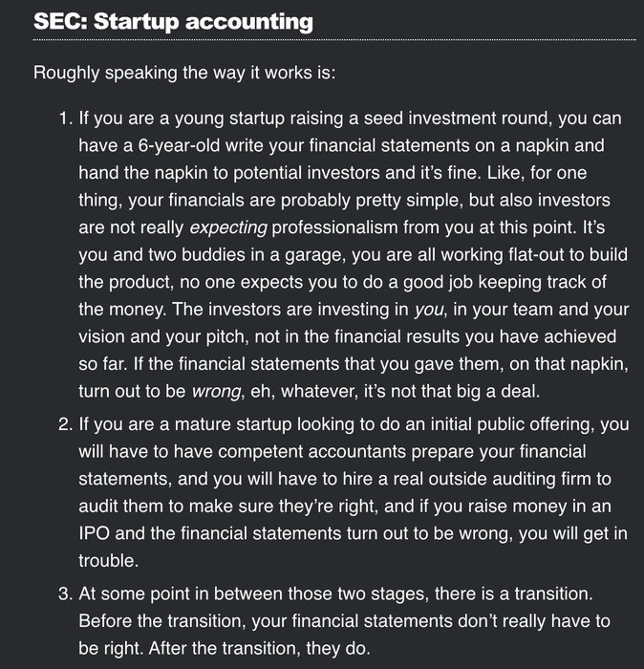This screenshot has height=669, width=644.
Task: Click the italic word "expecting"
Action: (228, 227)
